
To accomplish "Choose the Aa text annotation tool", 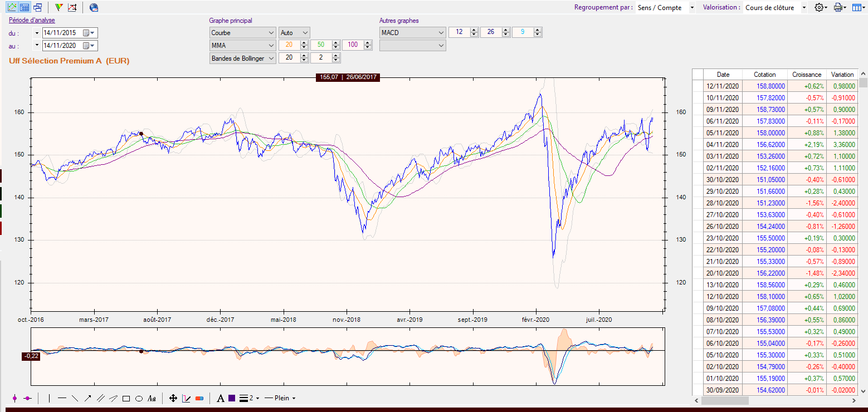I will pyautogui.click(x=152, y=398).
